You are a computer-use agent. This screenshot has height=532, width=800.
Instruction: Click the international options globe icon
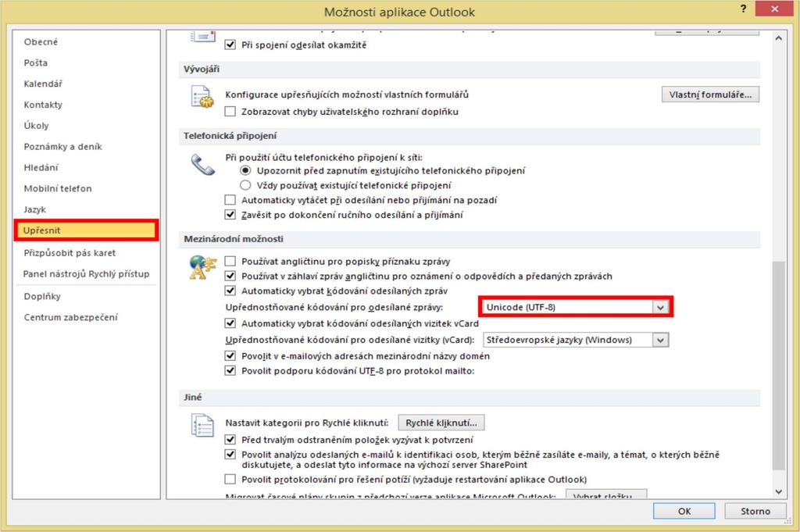click(202, 267)
